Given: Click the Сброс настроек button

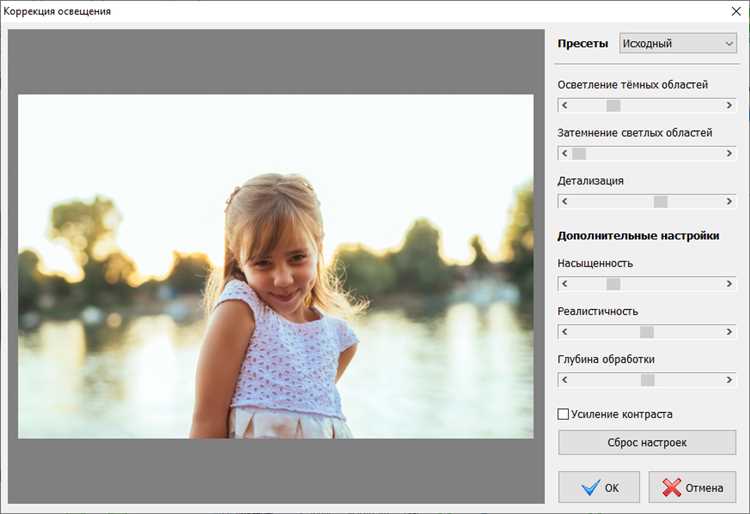Looking at the screenshot, I should coord(647,442).
